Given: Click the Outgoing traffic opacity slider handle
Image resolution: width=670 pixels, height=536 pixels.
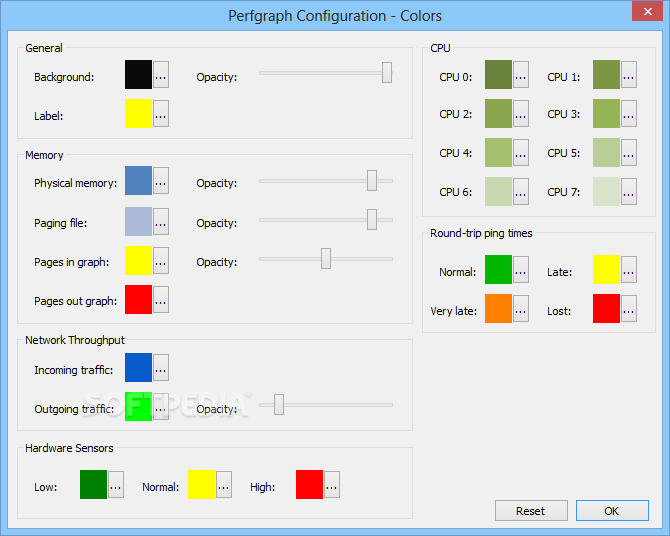Looking at the screenshot, I should 279,404.
